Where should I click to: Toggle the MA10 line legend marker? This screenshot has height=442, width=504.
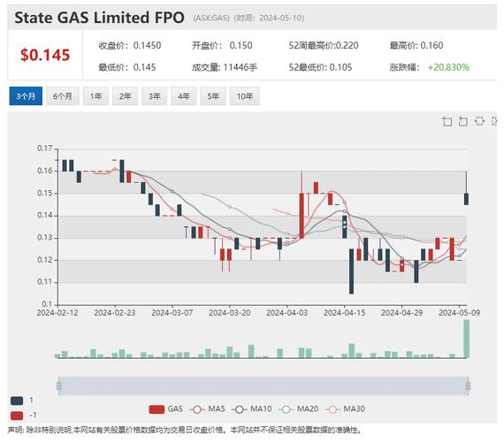240,409
